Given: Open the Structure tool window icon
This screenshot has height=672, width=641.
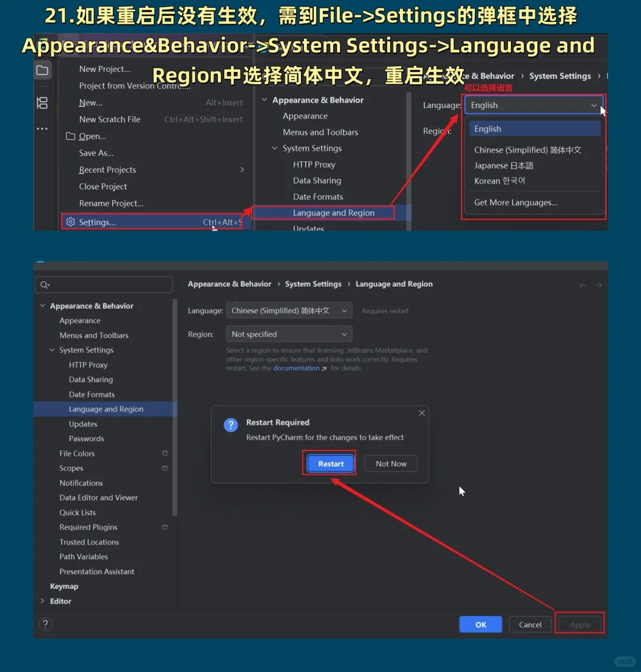Looking at the screenshot, I should [42, 103].
